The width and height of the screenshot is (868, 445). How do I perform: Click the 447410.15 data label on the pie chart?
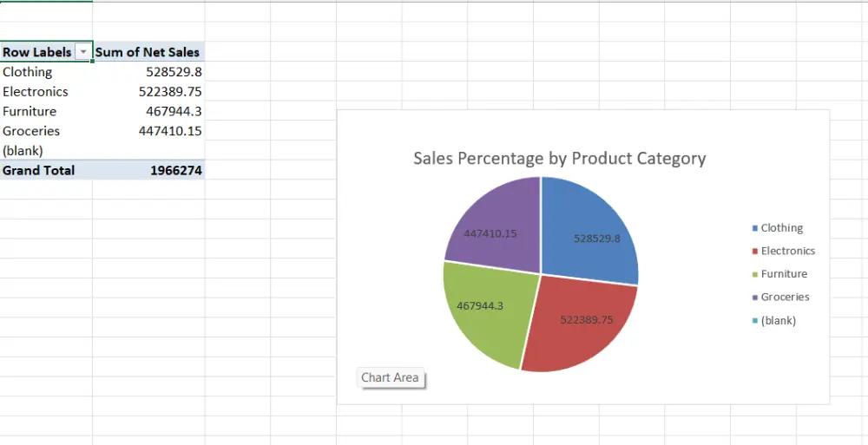(490, 233)
